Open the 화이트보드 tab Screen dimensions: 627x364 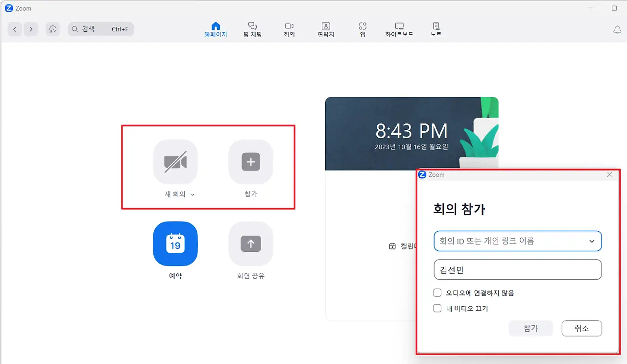click(399, 29)
